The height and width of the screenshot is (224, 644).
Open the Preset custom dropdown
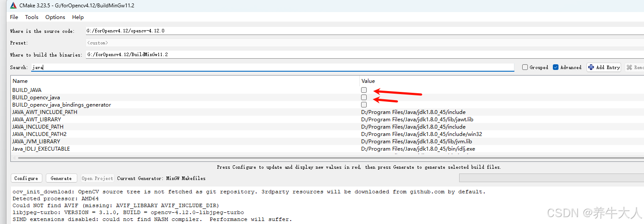point(364,43)
